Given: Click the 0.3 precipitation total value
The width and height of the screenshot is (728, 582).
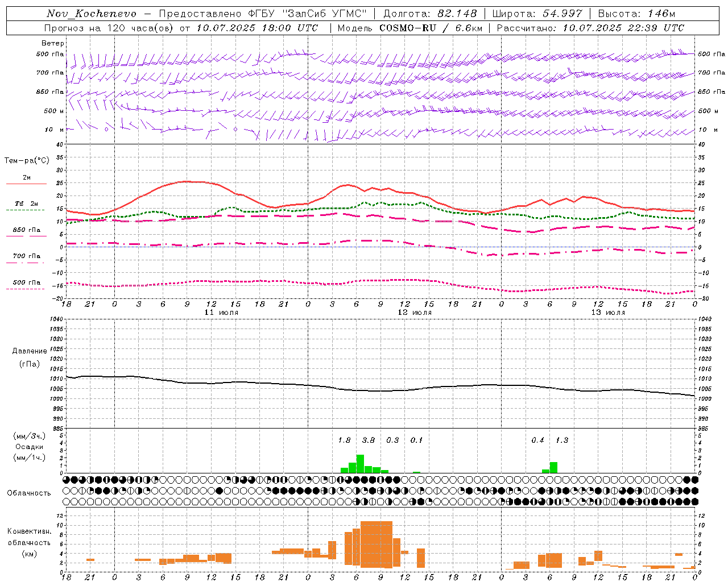Looking at the screenshot, I should point(392,440).
